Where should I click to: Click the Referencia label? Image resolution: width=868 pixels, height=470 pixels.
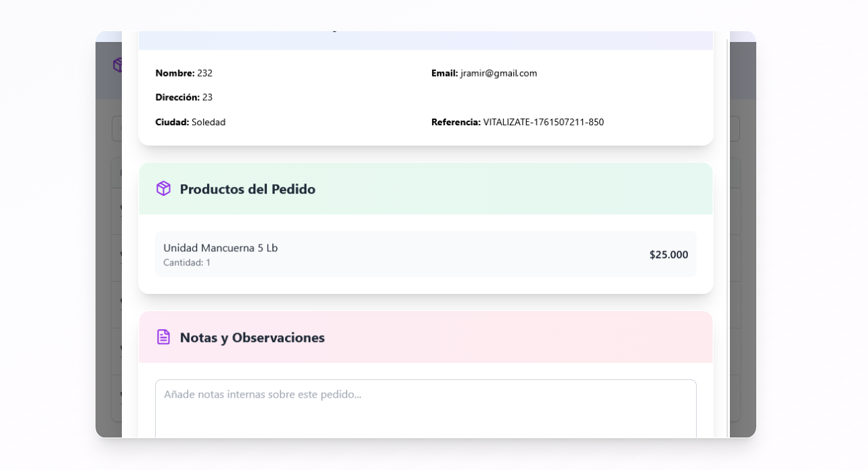[456, 123]
